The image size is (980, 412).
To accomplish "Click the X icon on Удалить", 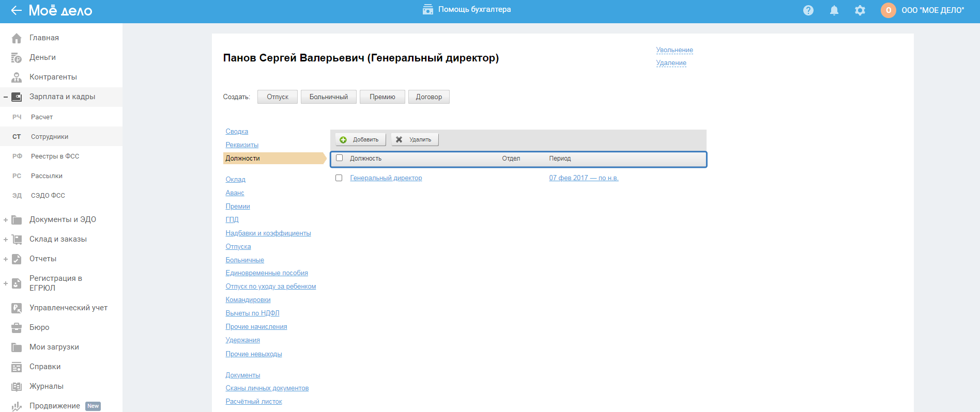I will (399, 140).
